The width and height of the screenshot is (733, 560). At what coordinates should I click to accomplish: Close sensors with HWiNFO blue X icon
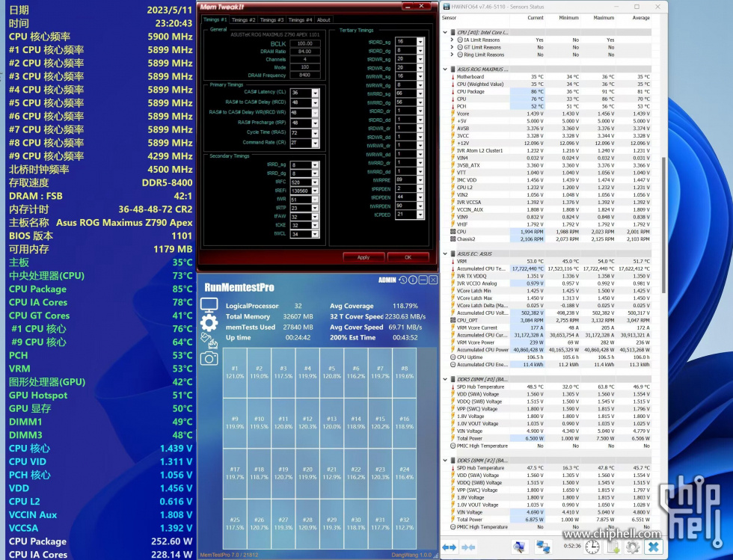[x=654, y=547]
